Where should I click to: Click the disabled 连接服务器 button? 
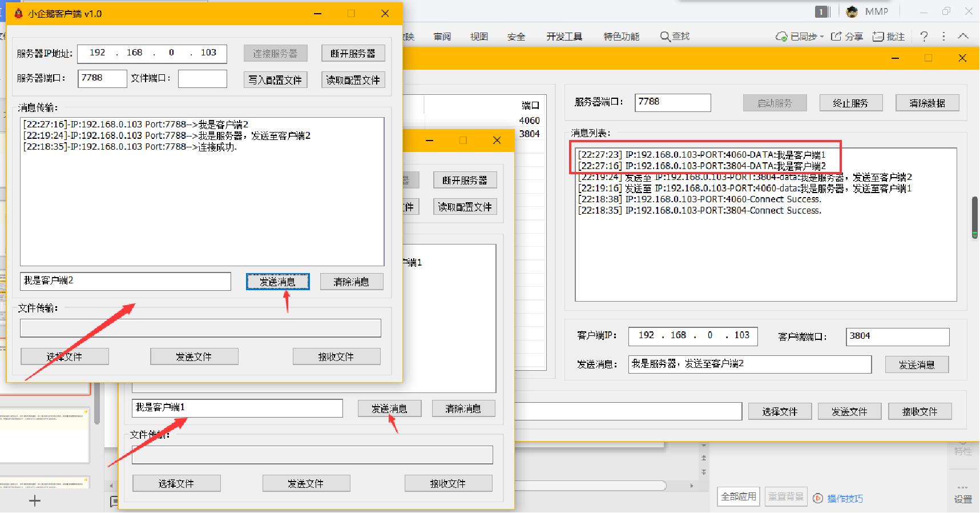[275, 53]
